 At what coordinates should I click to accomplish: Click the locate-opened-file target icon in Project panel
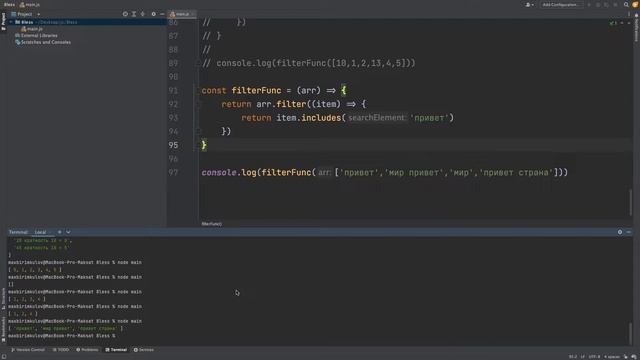[125, 14]
